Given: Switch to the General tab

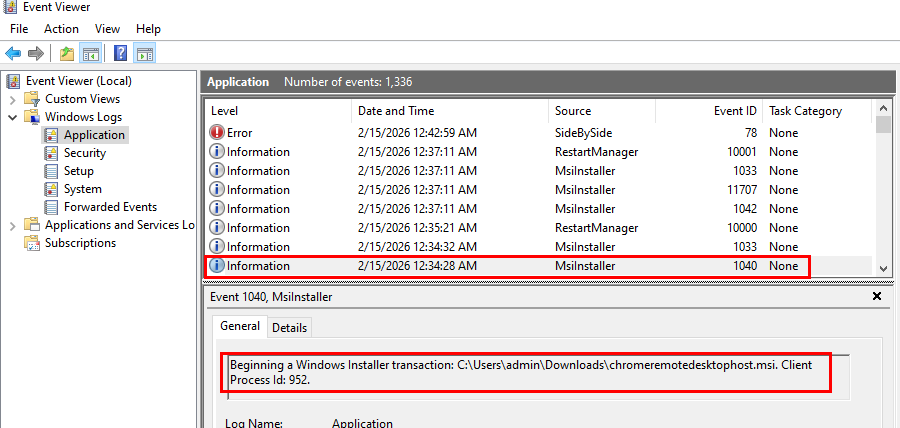Looking at the screenshot, I should (x=240, y=326).
